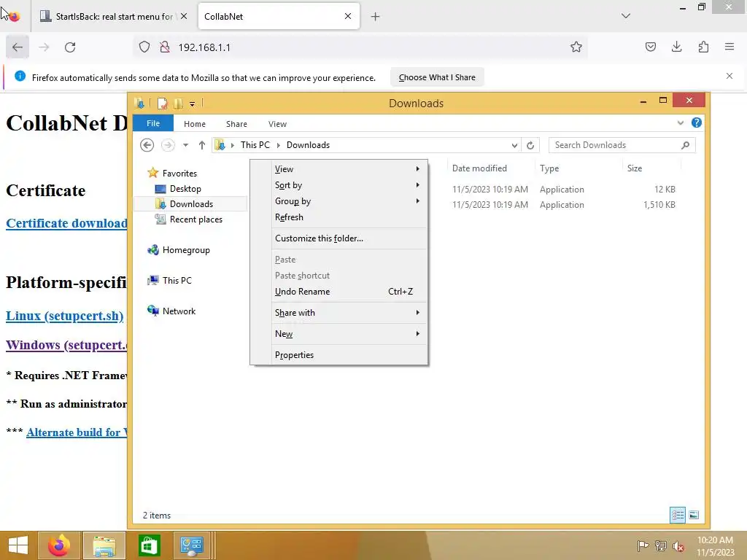The height and width of the screenshot is (560, 747).
Task: Click Search Downloads field
Action: tap(622, 145)
